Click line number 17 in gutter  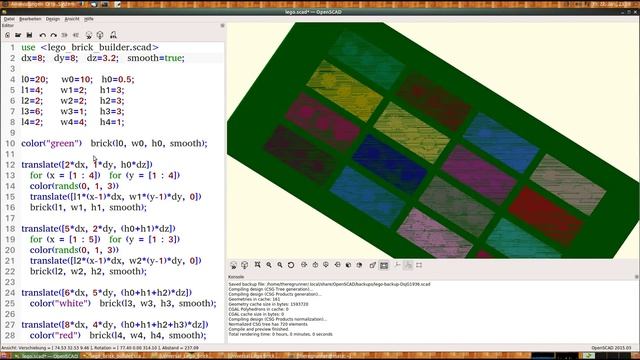pos(10,218)
